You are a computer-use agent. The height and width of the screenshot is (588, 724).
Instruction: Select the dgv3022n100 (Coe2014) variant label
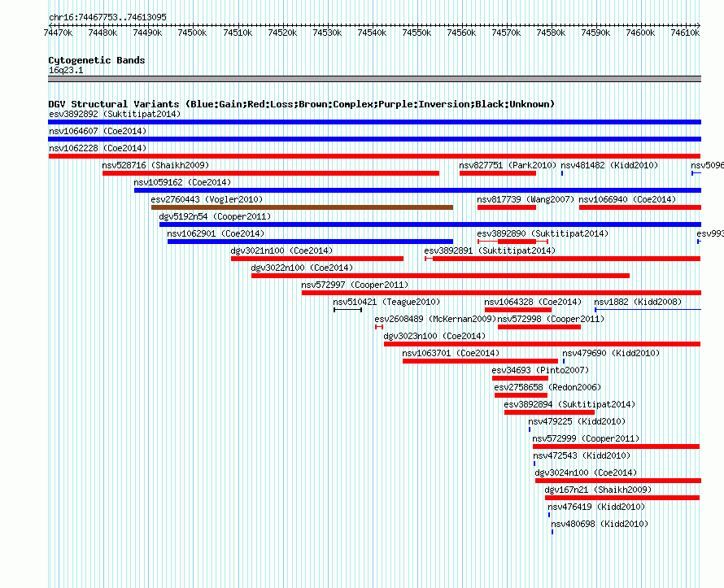(x=302, y=268)
